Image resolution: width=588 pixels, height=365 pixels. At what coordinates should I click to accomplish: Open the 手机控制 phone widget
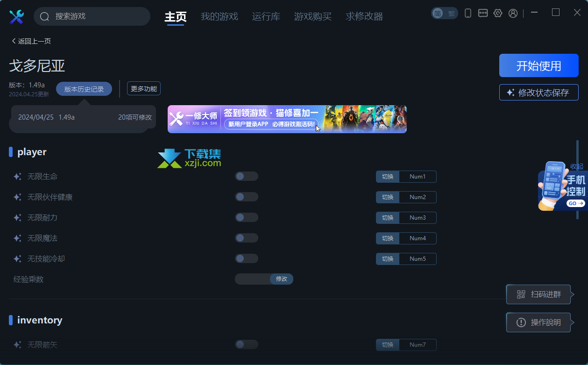[562, 186]
